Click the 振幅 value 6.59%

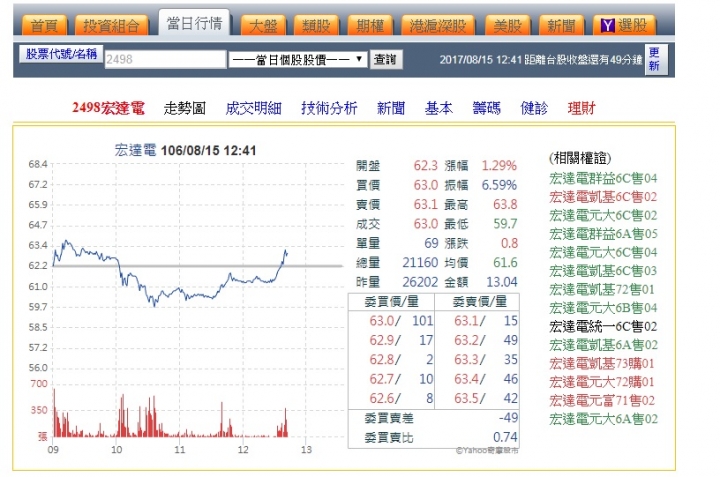pos(499,185)
